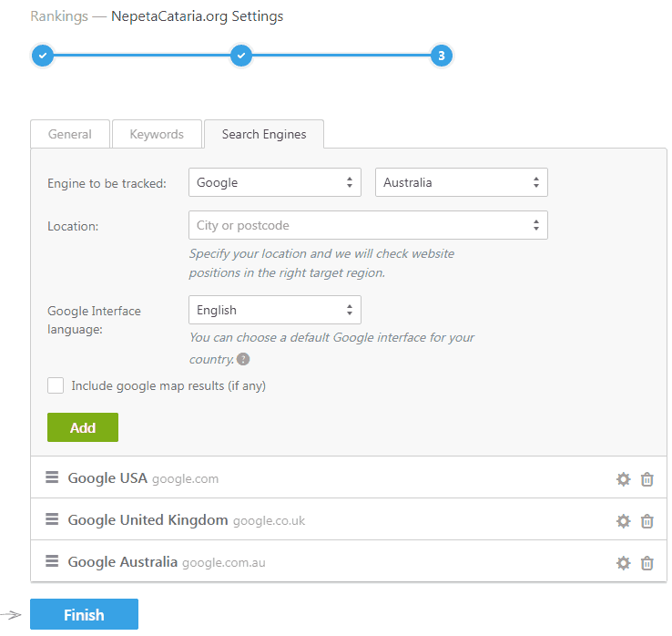Return to first completed step circle
672x636 pixels.
(42, 56)
